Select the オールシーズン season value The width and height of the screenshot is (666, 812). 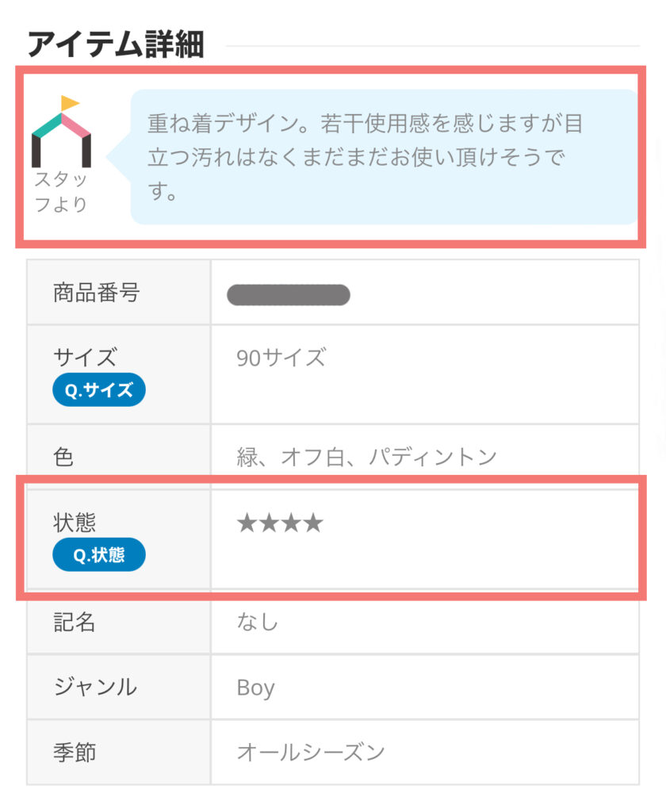click(311, 753)
